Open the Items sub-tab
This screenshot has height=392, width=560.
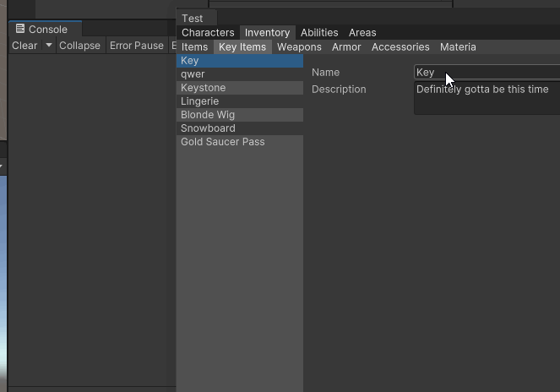coord(194,46)
